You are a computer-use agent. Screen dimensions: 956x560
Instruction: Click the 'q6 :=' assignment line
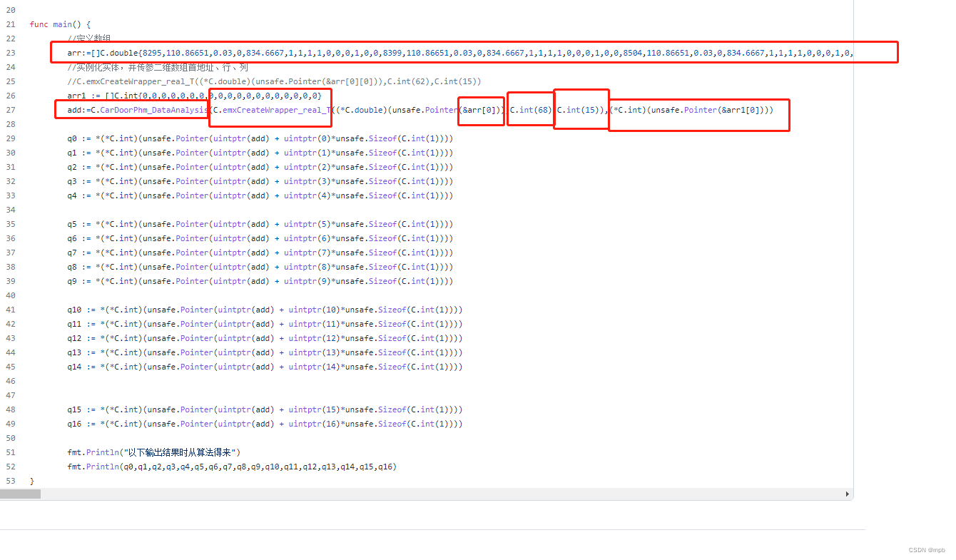pos(260,238)
